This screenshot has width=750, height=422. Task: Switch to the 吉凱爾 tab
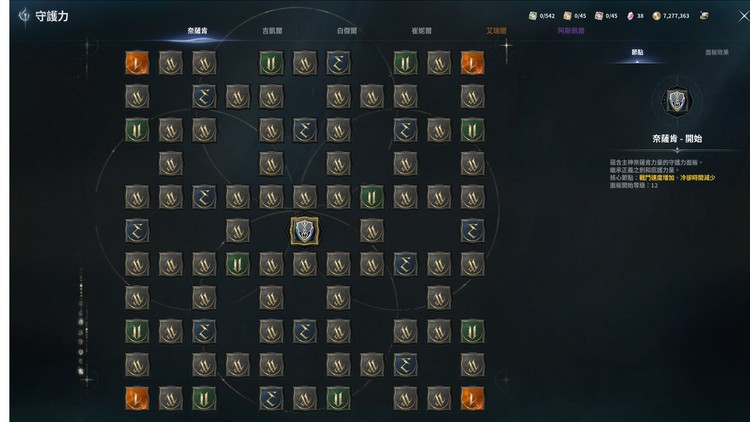272,31
